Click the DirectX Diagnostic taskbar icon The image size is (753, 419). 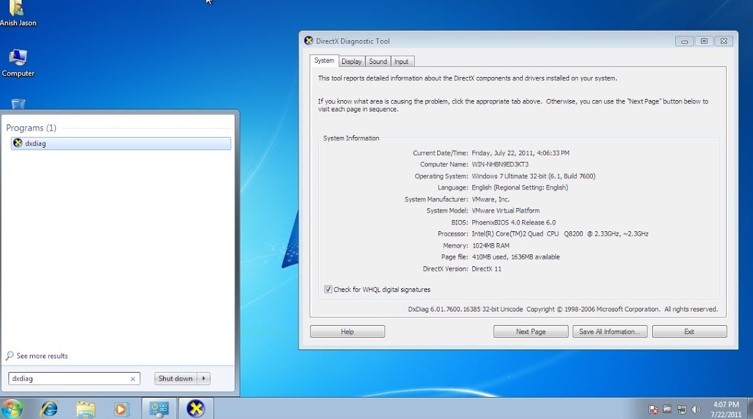[x=195, y=409]
